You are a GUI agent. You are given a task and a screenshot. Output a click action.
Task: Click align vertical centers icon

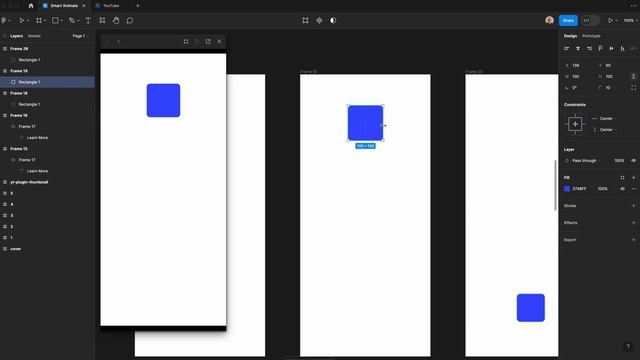611,49
